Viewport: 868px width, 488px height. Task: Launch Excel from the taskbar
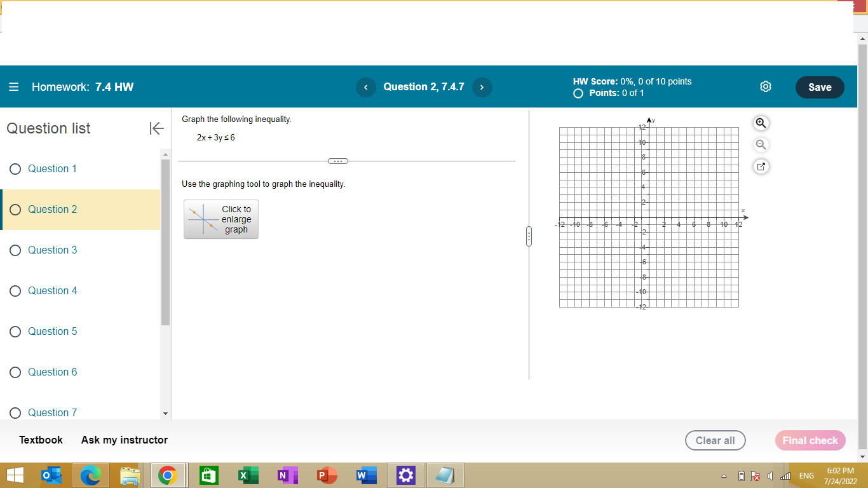248,475
